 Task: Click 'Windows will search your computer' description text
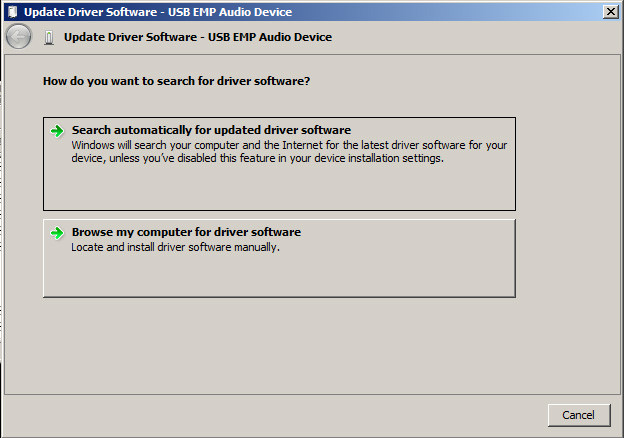point(289,152)
